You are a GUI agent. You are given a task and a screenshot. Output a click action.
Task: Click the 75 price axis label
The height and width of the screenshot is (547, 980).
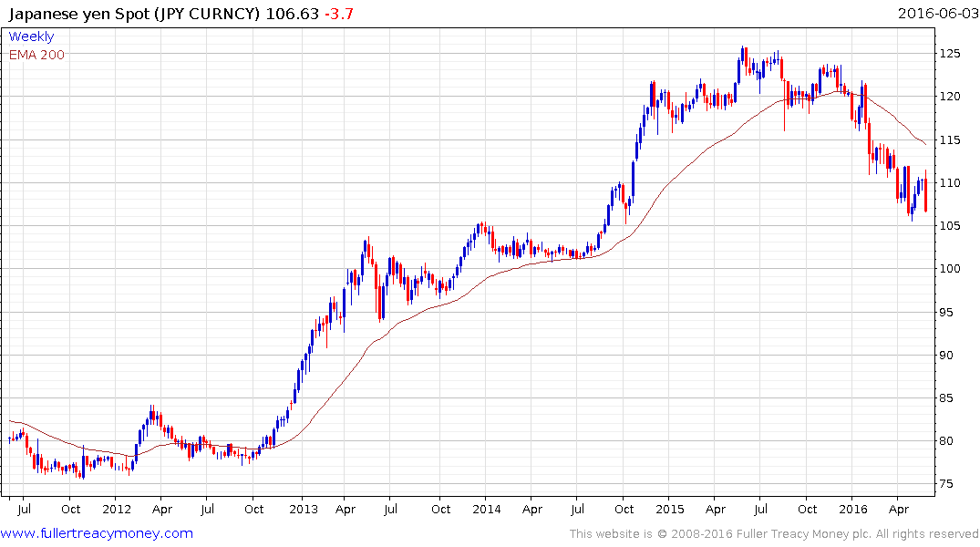click(946, 484)
